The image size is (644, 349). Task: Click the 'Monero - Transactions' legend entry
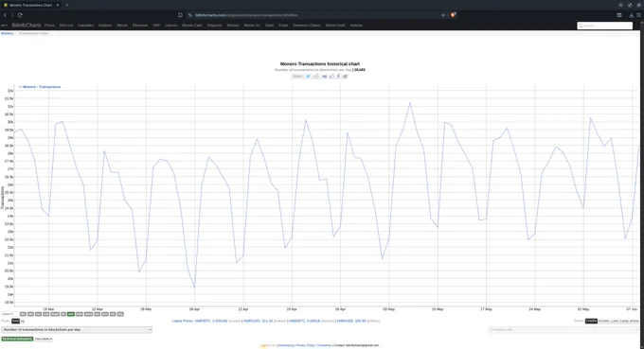click(x=40, y=87)
